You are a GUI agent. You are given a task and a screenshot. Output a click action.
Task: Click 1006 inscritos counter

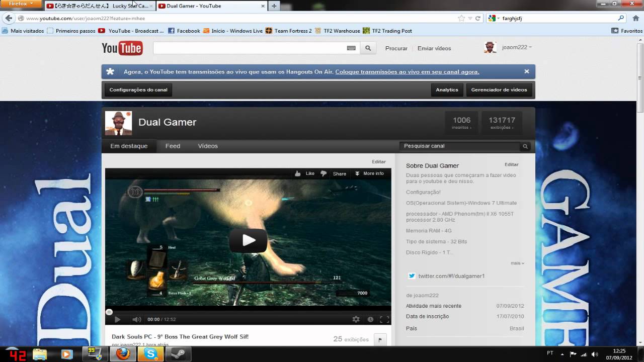(461, 123)
